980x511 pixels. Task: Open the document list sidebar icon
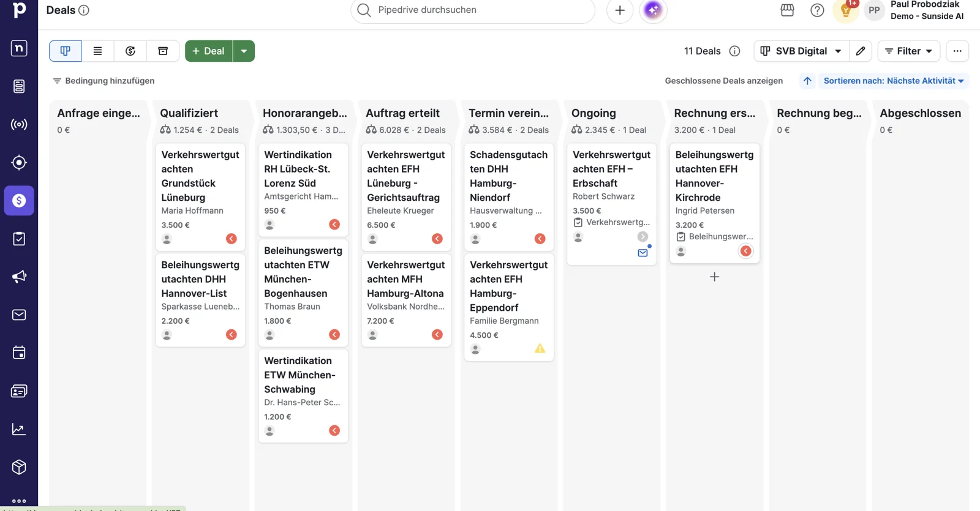tap(19, 86)
